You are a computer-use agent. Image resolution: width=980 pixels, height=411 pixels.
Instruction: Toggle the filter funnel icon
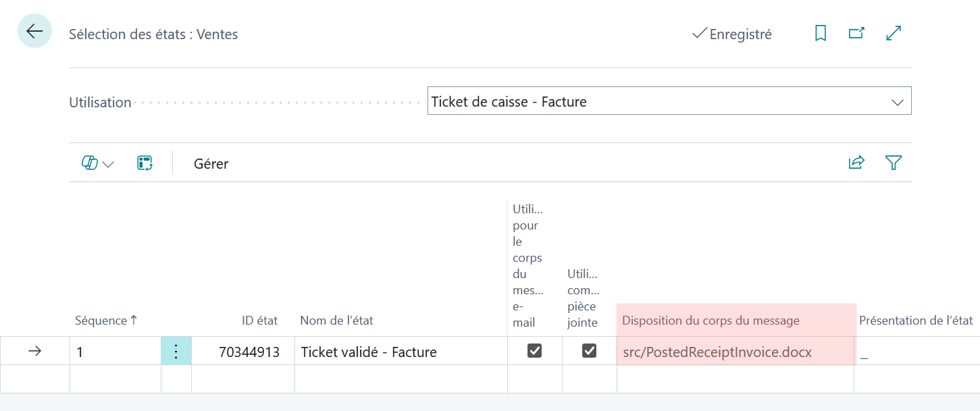pyautogui.click(x=894, y=163)
